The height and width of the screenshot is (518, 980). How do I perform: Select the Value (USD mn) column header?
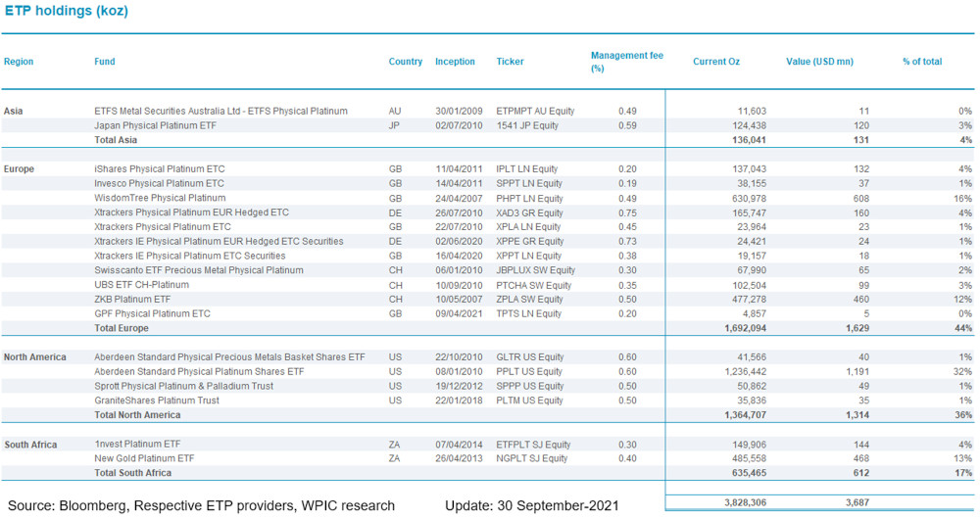pyautogui.click(x=819, y=62)
